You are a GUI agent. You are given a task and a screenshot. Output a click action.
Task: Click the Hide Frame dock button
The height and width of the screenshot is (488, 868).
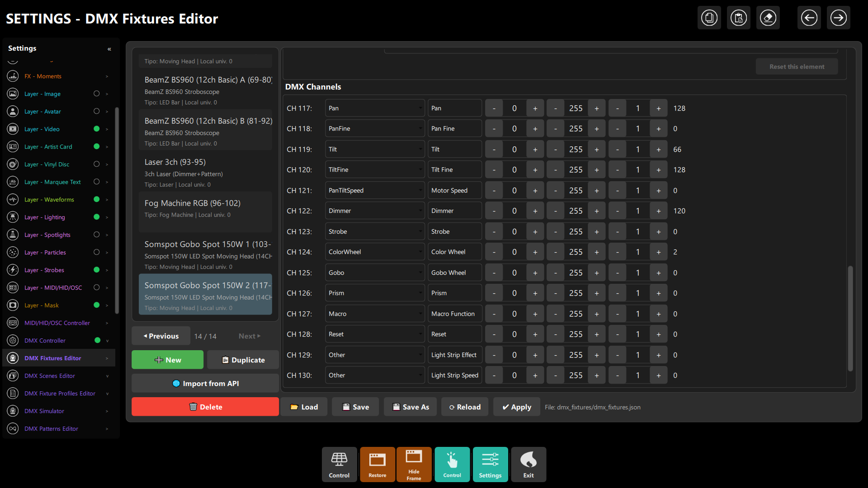click(414, 465)
